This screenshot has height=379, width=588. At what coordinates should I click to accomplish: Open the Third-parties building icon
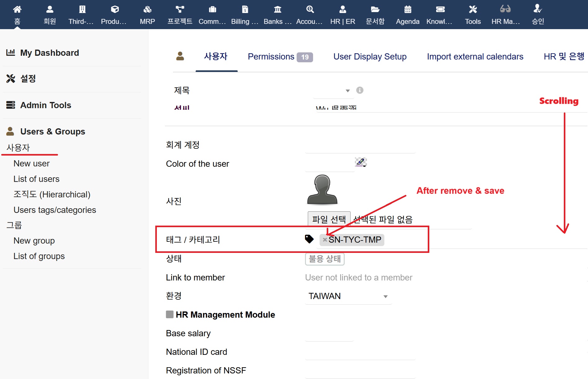pyautogui.click(x=82, y=9)
